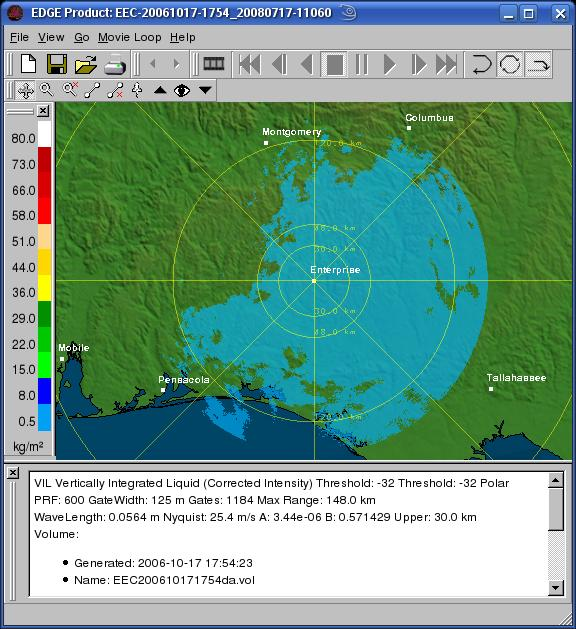Activate the zoom magnifier tool
The image size is (576, 629).
click(47, 90)
